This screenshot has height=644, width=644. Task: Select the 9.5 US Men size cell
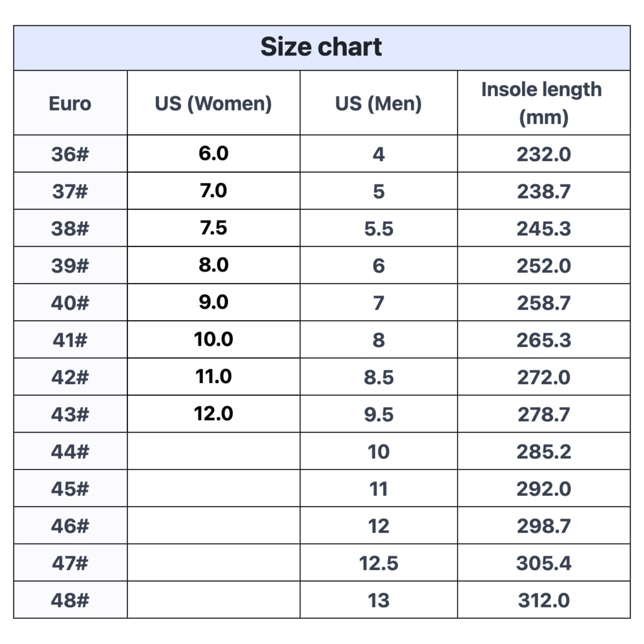(x=378, y=414)
